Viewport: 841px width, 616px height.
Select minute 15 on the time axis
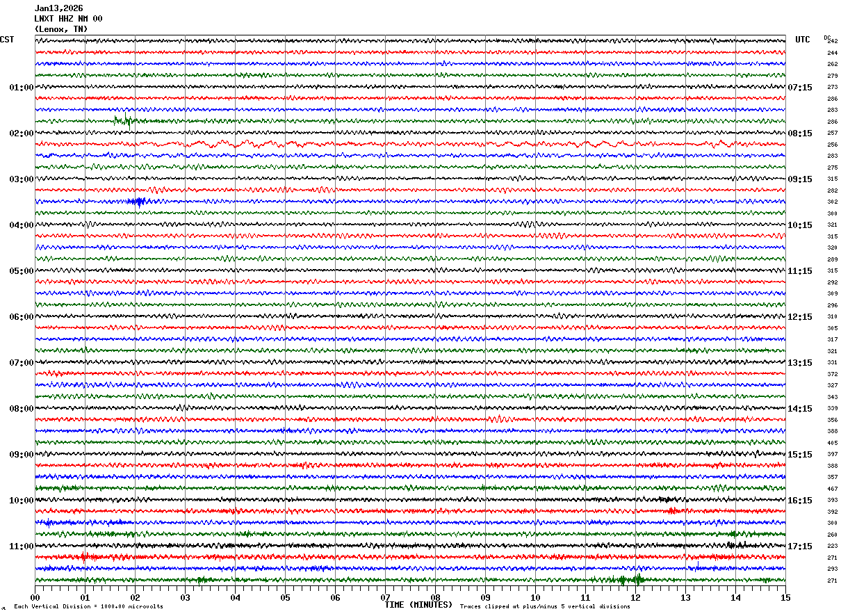[785, 597]
